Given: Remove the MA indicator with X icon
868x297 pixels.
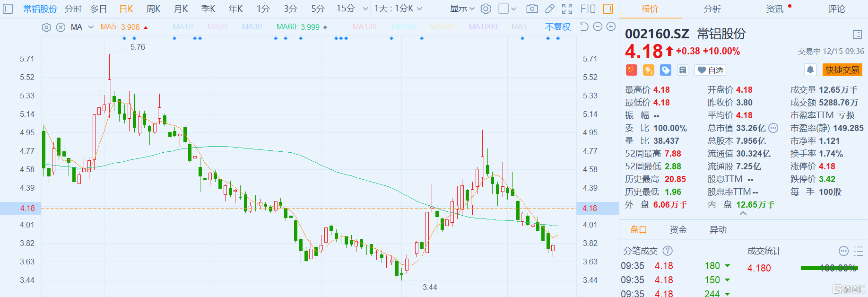Looking at the screenshot, I should click(61, 27).
